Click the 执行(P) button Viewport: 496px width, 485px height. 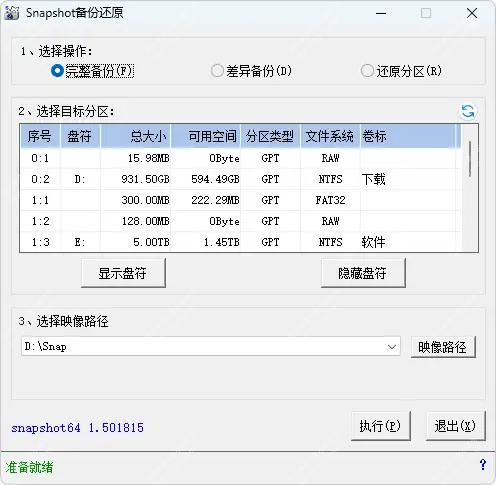[380, 426]
